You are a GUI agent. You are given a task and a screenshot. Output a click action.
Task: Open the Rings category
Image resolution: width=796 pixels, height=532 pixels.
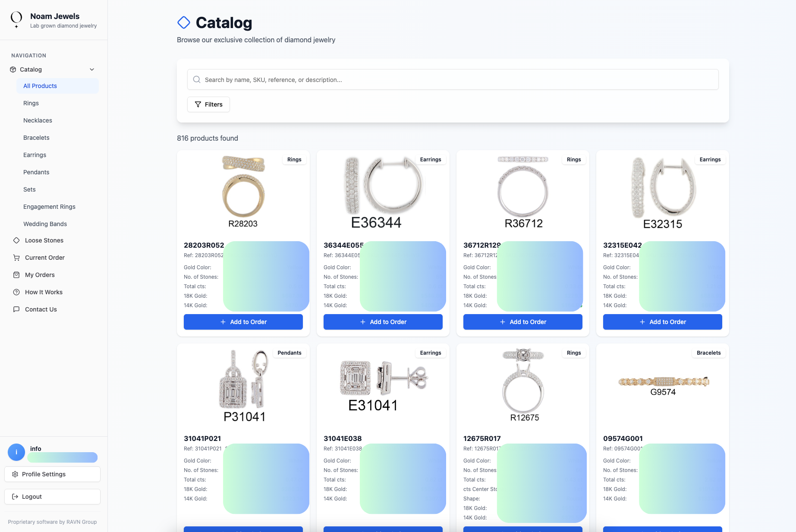[31, 103]
